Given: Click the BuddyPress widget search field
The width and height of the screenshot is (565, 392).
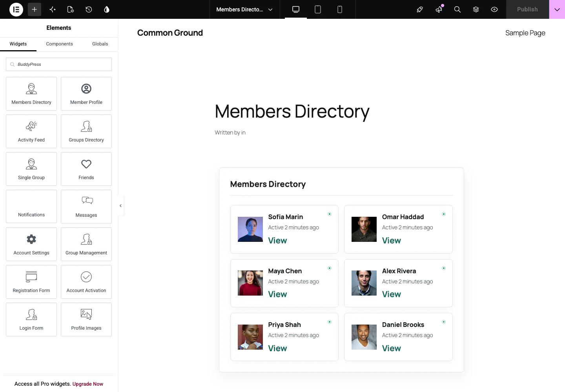Looking at the screenshot, I should (59, 64).
